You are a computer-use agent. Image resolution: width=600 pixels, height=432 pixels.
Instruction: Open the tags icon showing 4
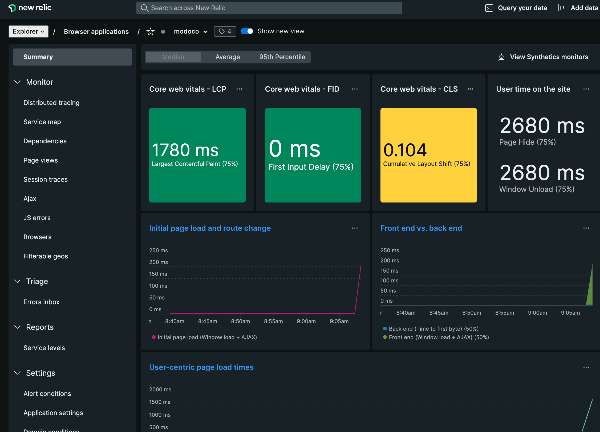(225, 31)
